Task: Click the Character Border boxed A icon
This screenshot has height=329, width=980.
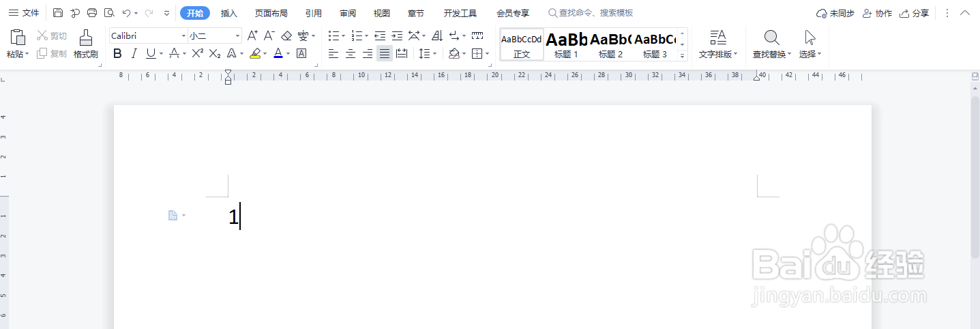Action: [x=301, y=53]
